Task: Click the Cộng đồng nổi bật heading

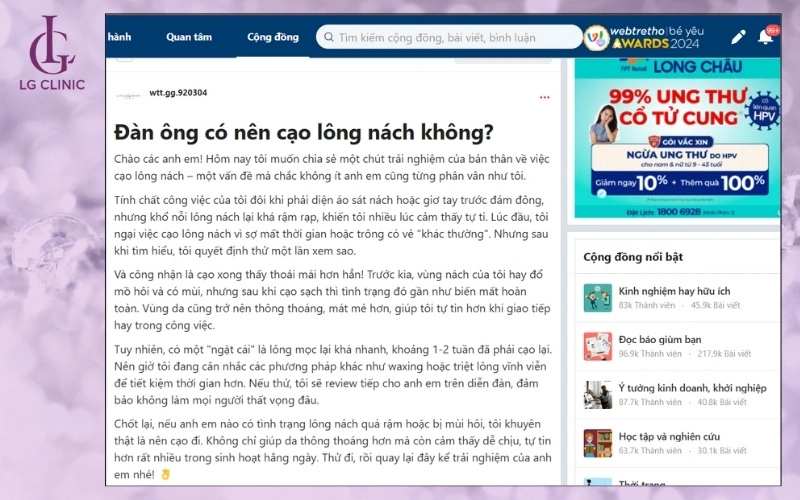Action: tap(633, 257)
